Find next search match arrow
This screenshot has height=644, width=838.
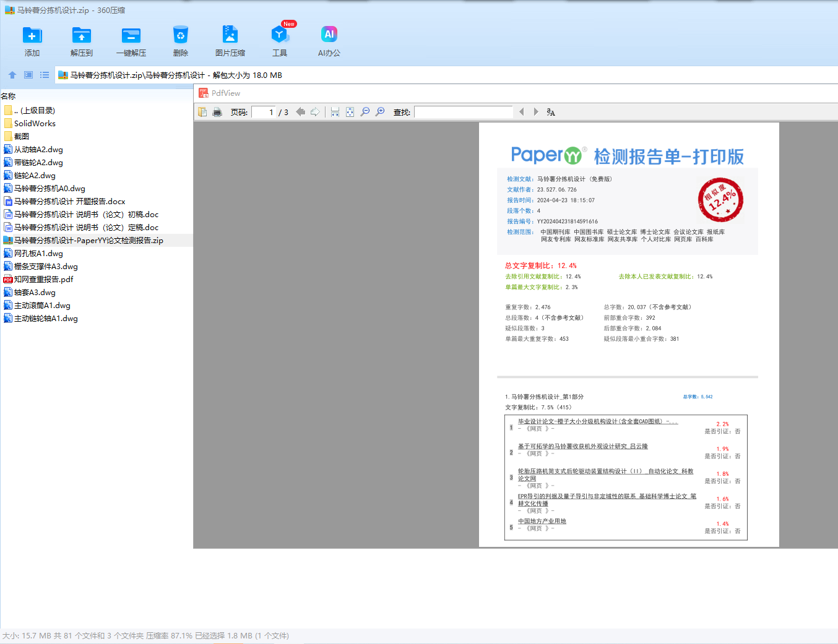[536, 112]
